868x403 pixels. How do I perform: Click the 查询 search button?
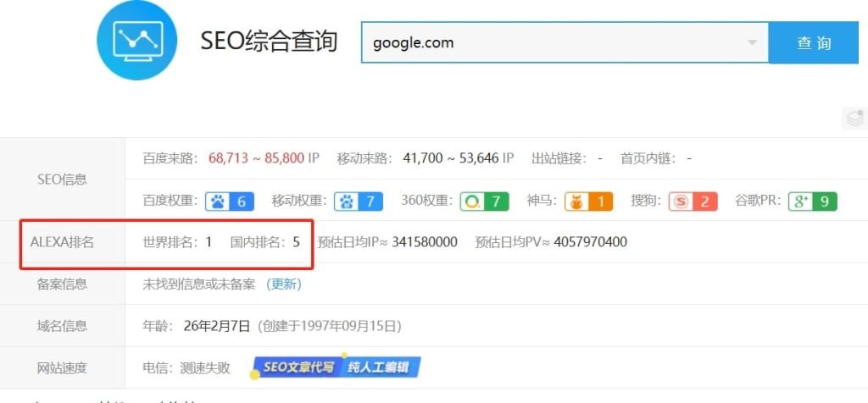[x=814, y=42]
